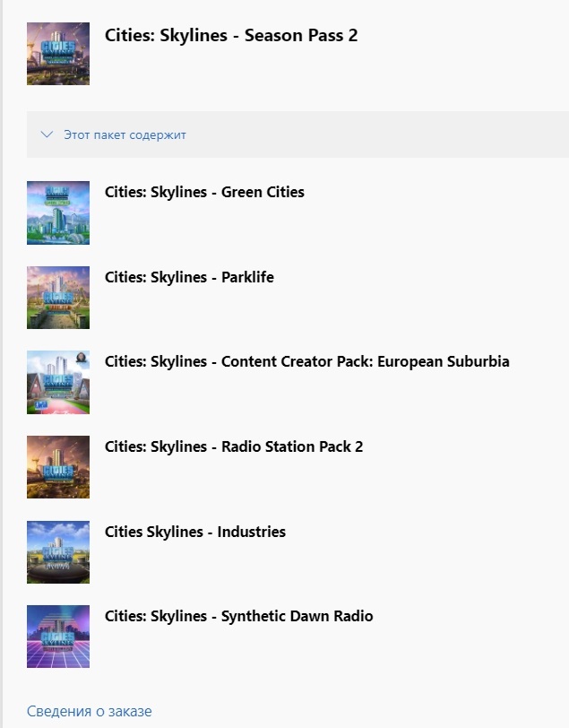The width and height of the screenshot is (569, 728).
Task: Select the Synthetic Dawn Radio title text
Action: tap(238, 616)
